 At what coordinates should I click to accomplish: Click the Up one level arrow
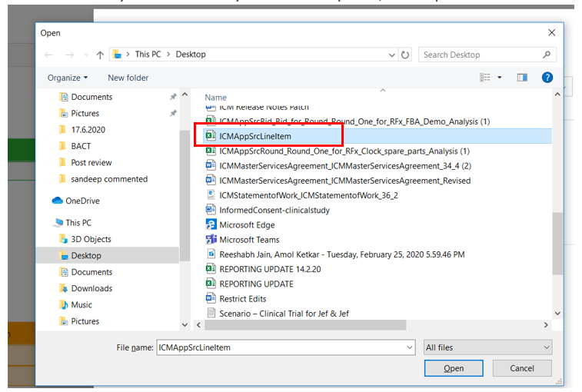coord(100,55)
